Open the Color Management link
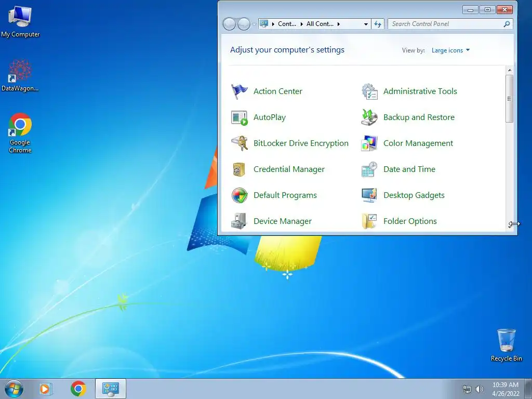This screenshot has width=532, height=399. tap(418, 143)
